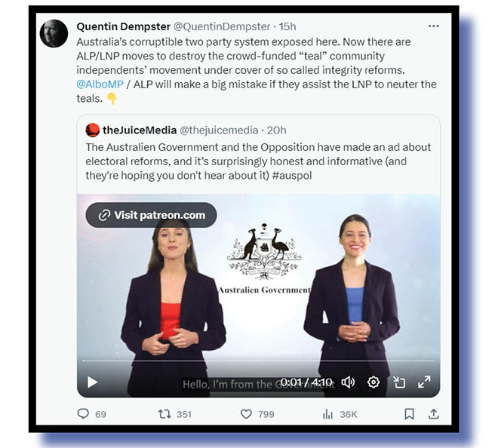Open the three-dot more options menu
The height and width of the screenshot is (448, 492).
(x=434, y=26)
